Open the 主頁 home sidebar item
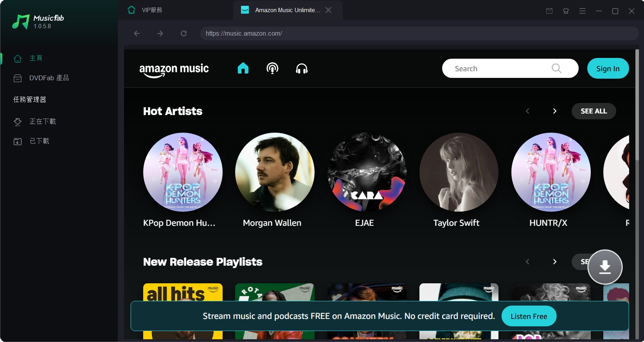 point(29,58)
